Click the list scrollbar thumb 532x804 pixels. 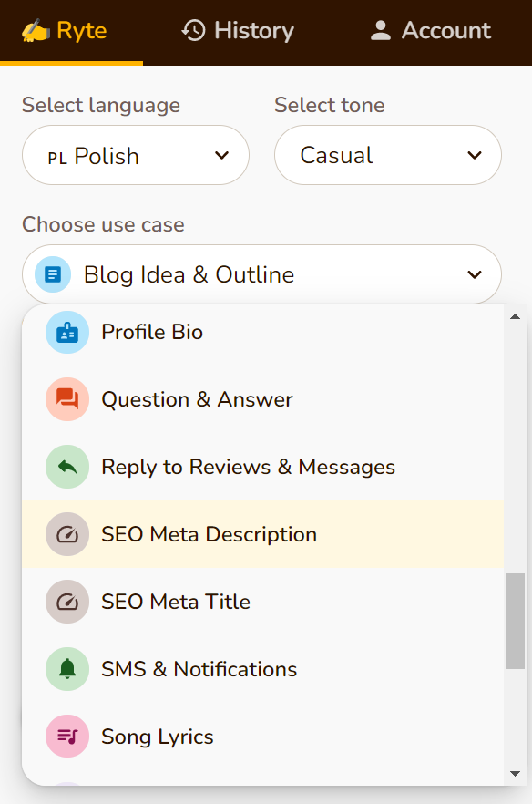click(515, 621)
